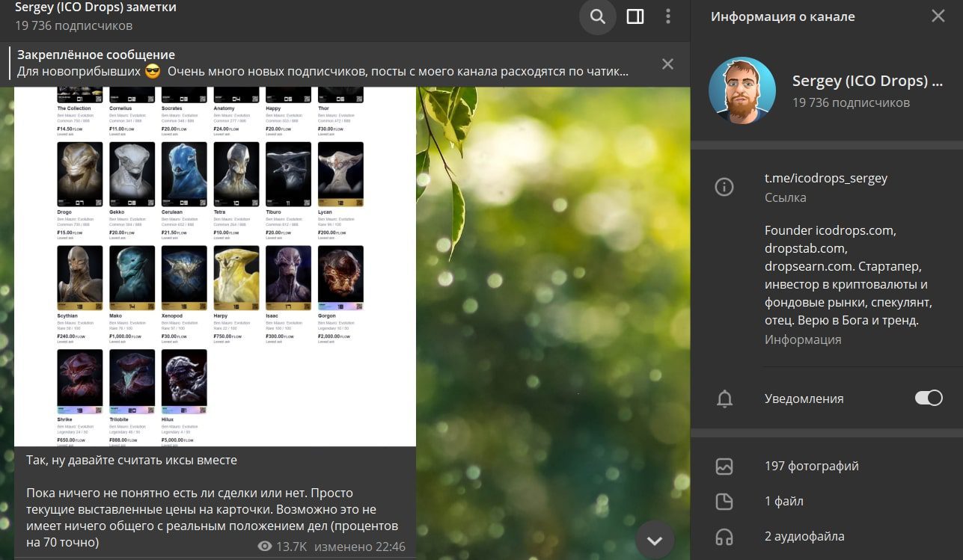Jump to latest messages with down arrow
Viewport: 963px width, 560px height.
[x=655, y=539]
